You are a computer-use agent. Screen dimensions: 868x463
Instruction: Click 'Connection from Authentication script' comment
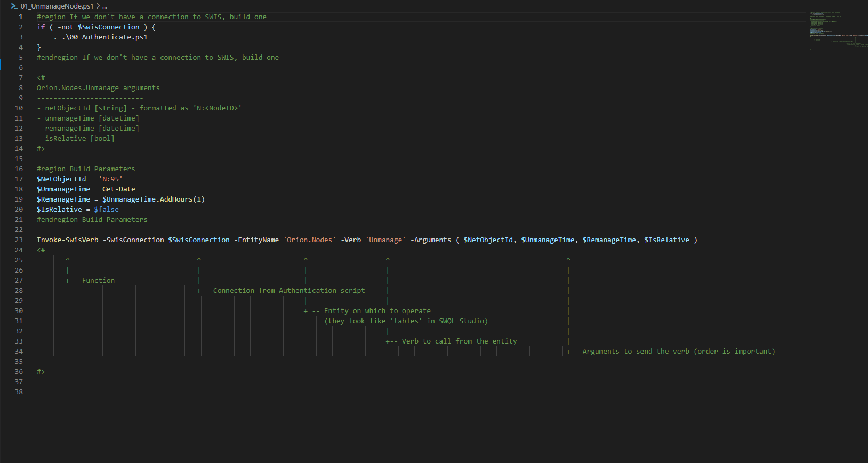pyautogui.click(x=289, y=290)
